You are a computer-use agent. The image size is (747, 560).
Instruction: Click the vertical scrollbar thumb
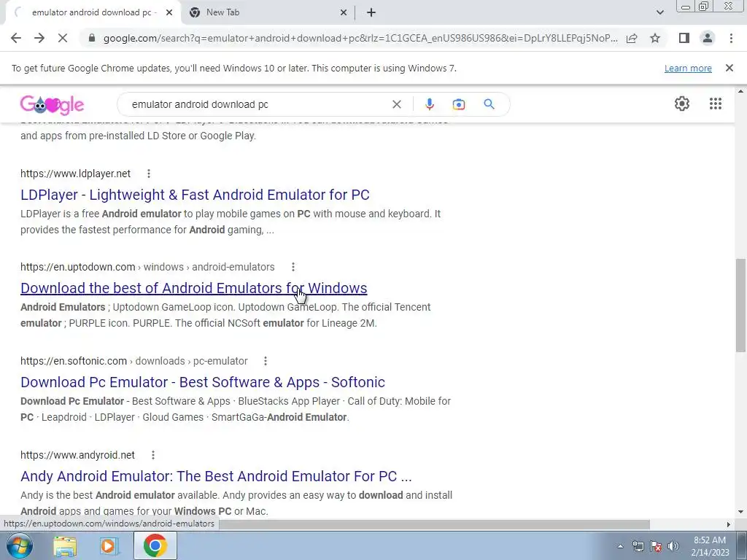[x=740, y=306]
